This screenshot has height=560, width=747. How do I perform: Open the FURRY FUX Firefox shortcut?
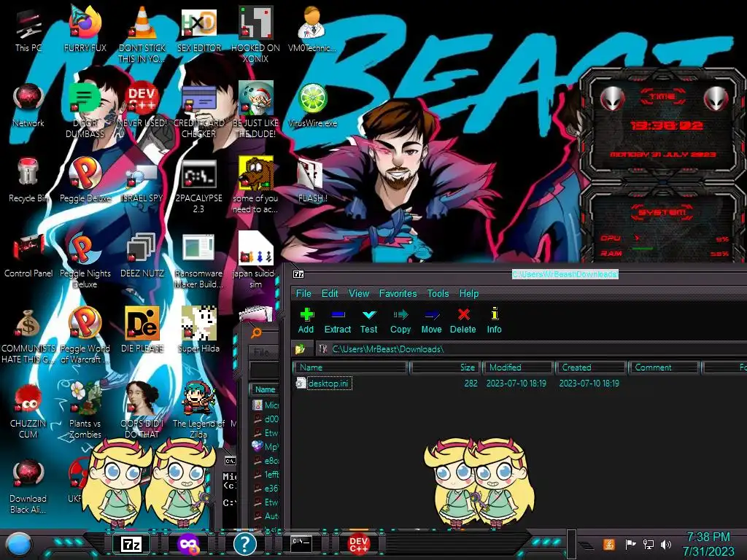(85, 28)
